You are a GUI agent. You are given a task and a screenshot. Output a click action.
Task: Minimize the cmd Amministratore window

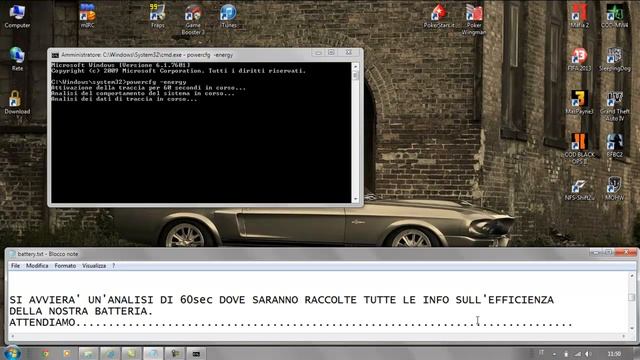pos(318,53)
